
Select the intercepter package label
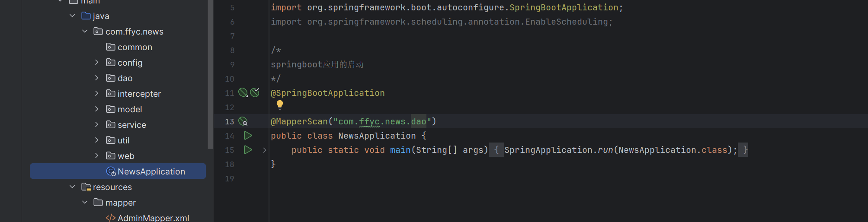(x=139, y=94)
